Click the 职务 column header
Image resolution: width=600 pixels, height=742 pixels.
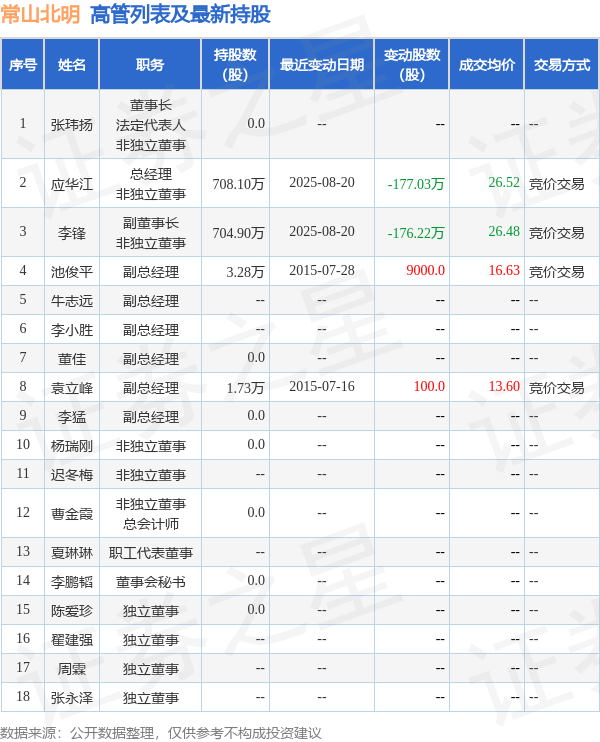coord(150,65)
